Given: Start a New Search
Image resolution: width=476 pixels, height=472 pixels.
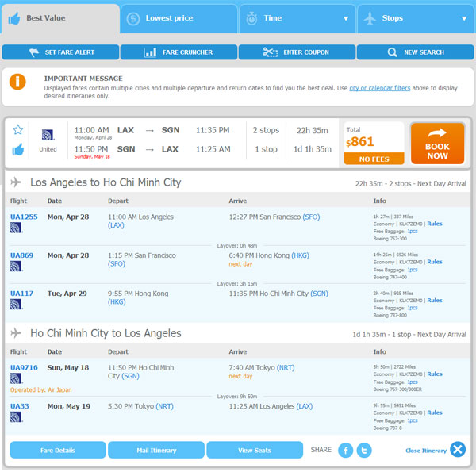Looking at the screenshot, I should pos(415,52).
